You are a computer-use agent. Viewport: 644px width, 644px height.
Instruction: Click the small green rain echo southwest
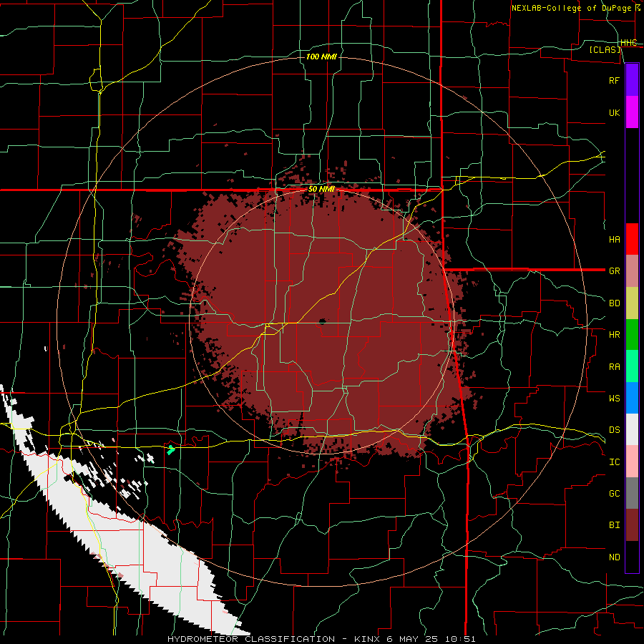(170, 449)
